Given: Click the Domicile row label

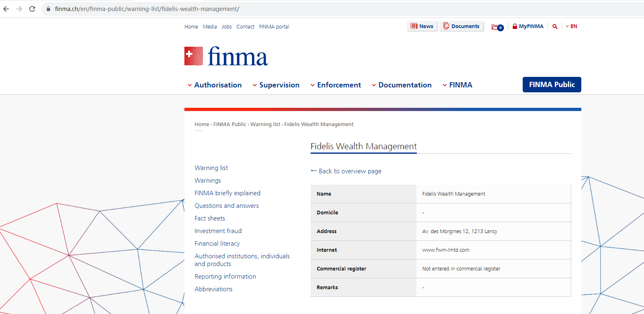Looking at the screenshot, I should pos(327,213).
